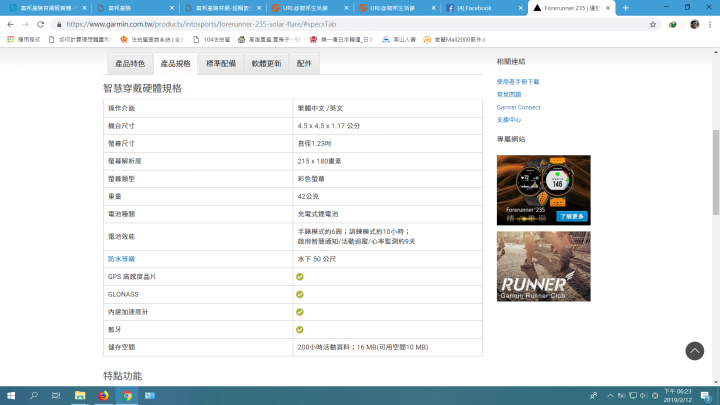Open the Garmin Connect link
The image size is (720, 405).
(518, 107)
